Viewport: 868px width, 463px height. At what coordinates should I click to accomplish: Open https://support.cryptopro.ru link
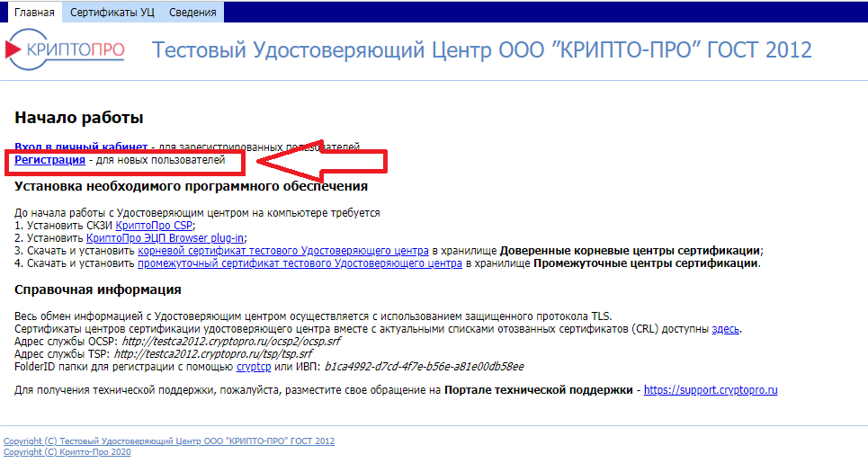tap(711, 390)
